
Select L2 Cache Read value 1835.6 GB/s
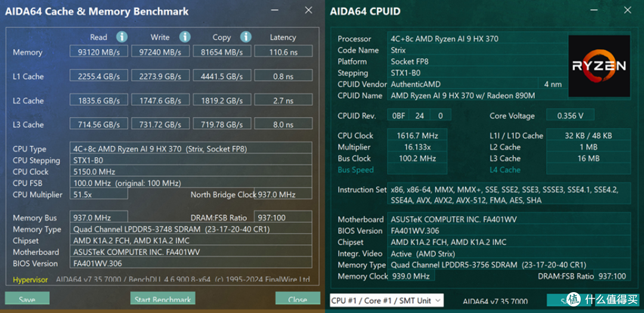(98, 101)
